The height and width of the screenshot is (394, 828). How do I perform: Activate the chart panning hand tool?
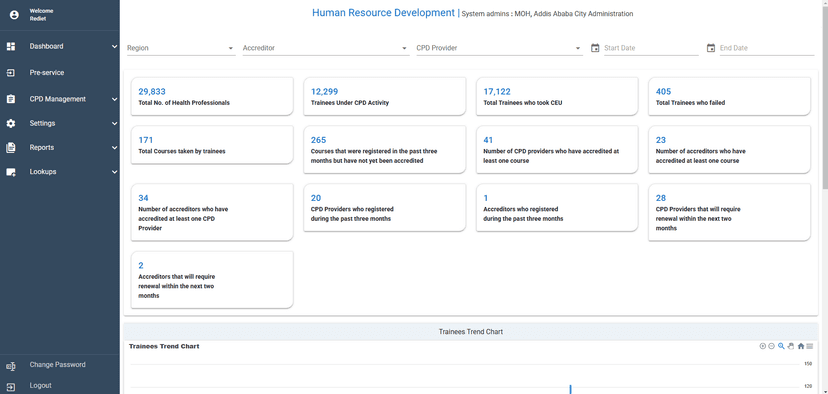click(x=791, y=346)
